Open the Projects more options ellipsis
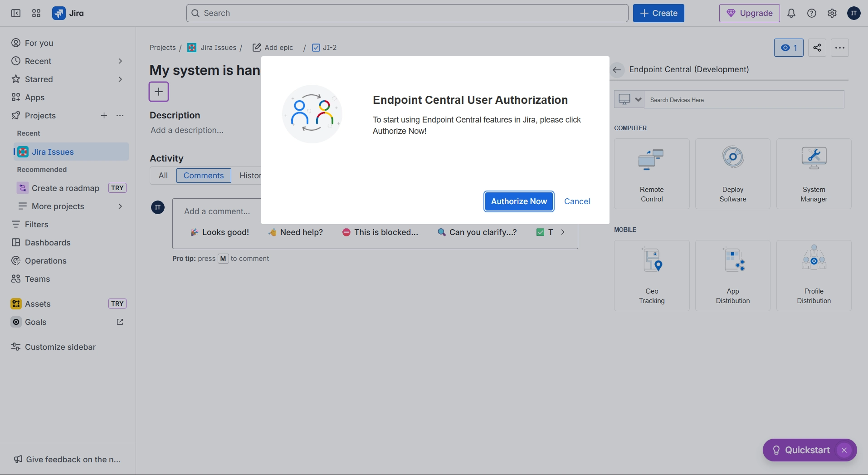 (120, 116)
